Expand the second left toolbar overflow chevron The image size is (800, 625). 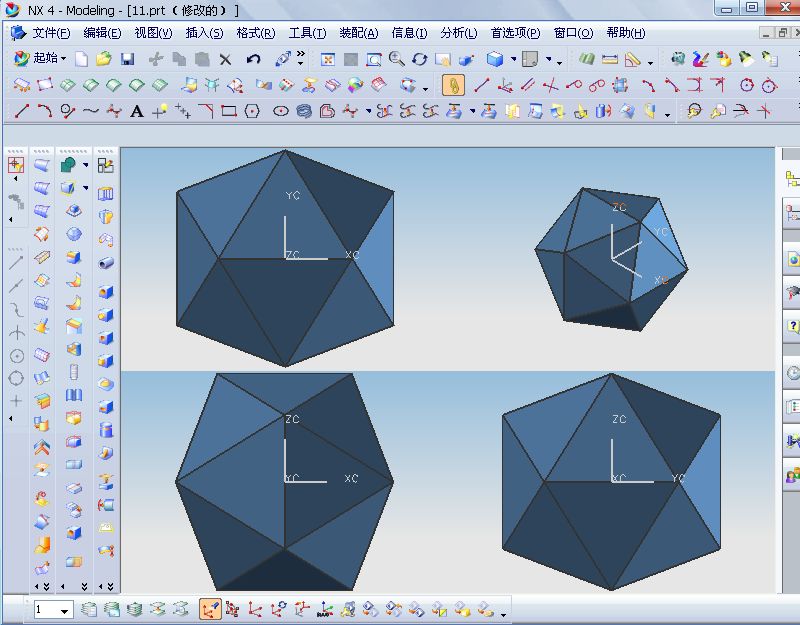coord(85,587)
